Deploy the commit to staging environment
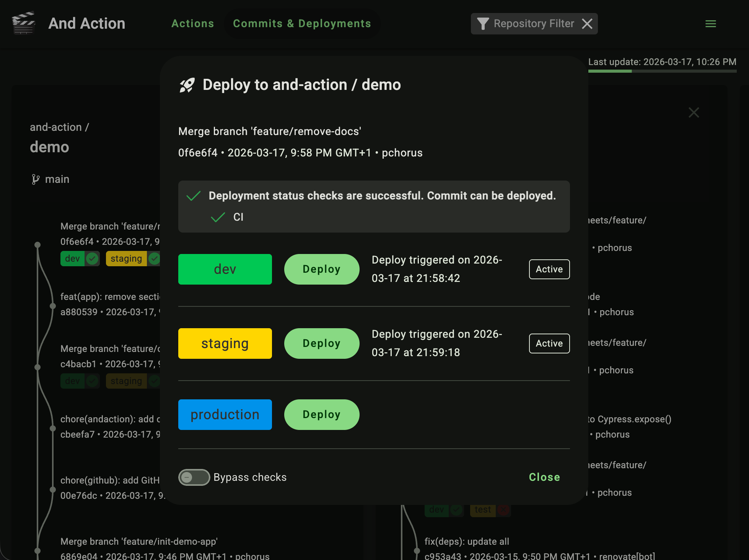This screenshot has height=560, width=749. click(x=321, y=343)
